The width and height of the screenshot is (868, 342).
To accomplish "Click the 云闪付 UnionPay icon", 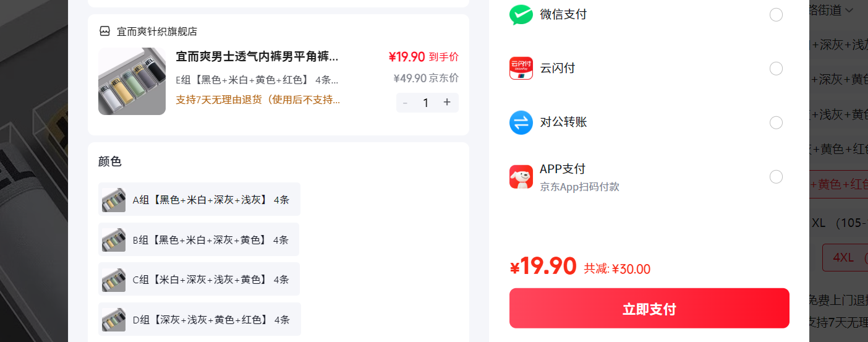I will pos(521,68).
